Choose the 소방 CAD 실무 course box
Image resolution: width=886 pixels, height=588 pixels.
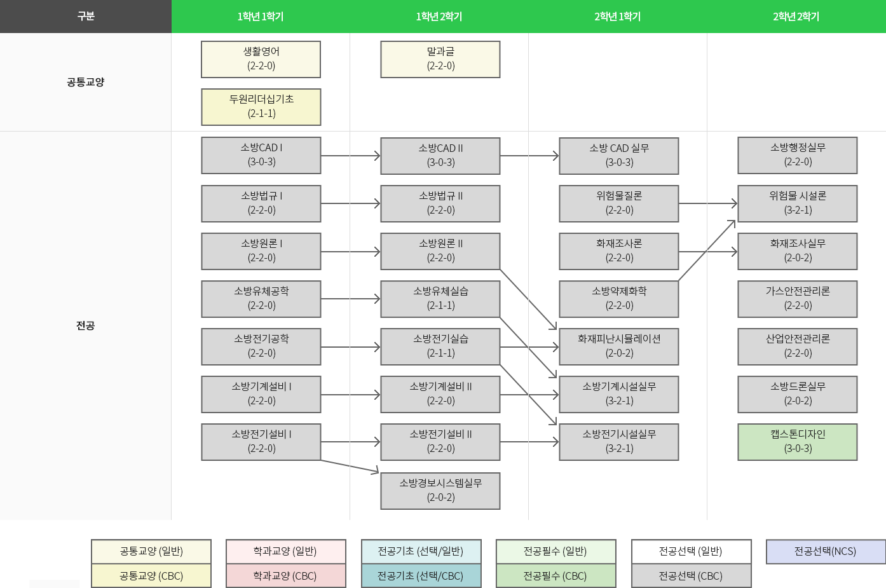619,155
